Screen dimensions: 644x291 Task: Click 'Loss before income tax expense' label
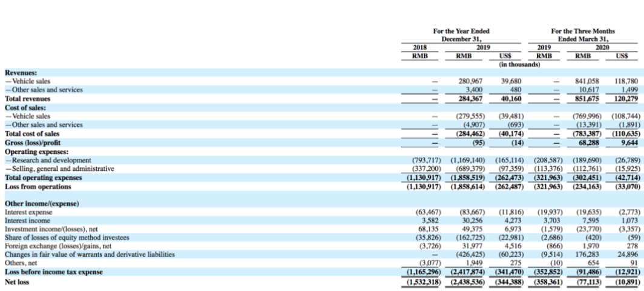[x=53, y=272]
